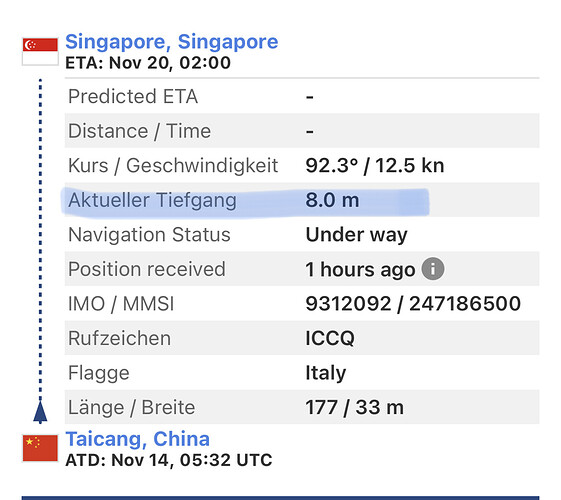Click the info icon next to position received
This screenshot has width=561, height=500.
click(x=433, y=269)
